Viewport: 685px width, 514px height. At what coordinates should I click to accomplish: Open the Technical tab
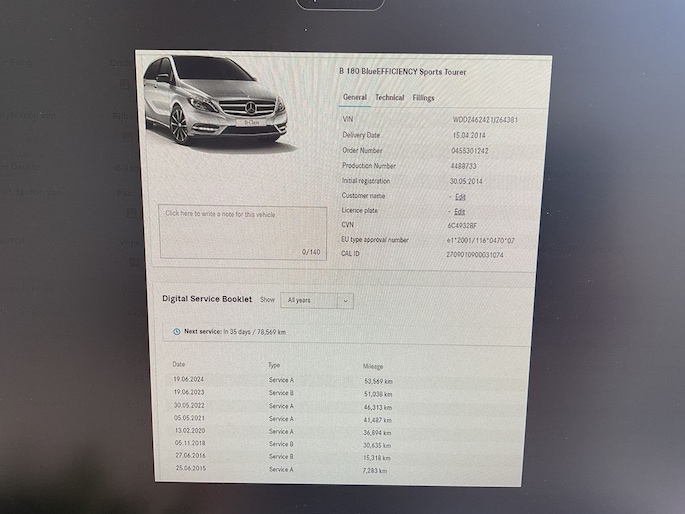tap(389, 98)
